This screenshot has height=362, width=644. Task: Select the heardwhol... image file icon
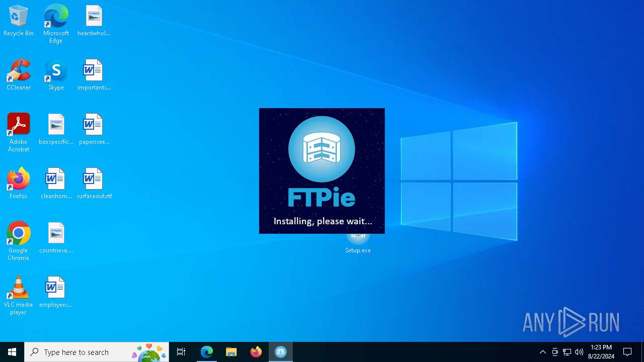click(x=94, y=21)
